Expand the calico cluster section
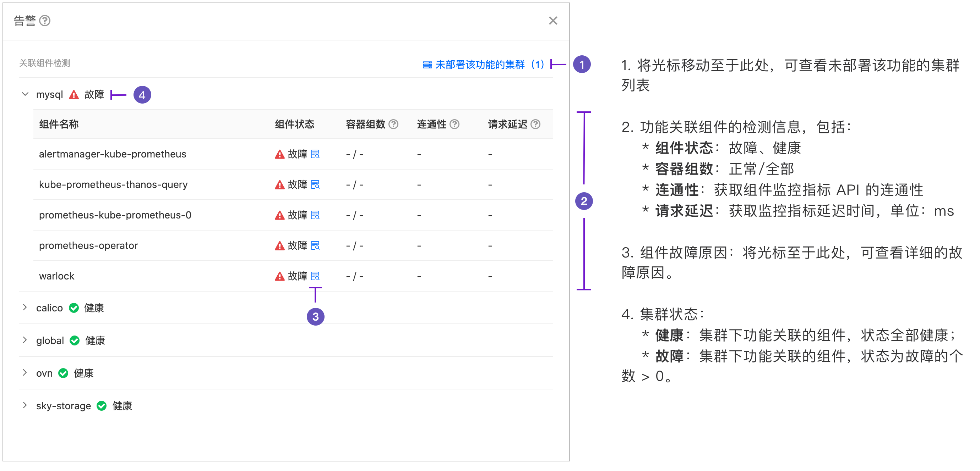The width and height of the screenshot is (980, 471). click(25, 307)
